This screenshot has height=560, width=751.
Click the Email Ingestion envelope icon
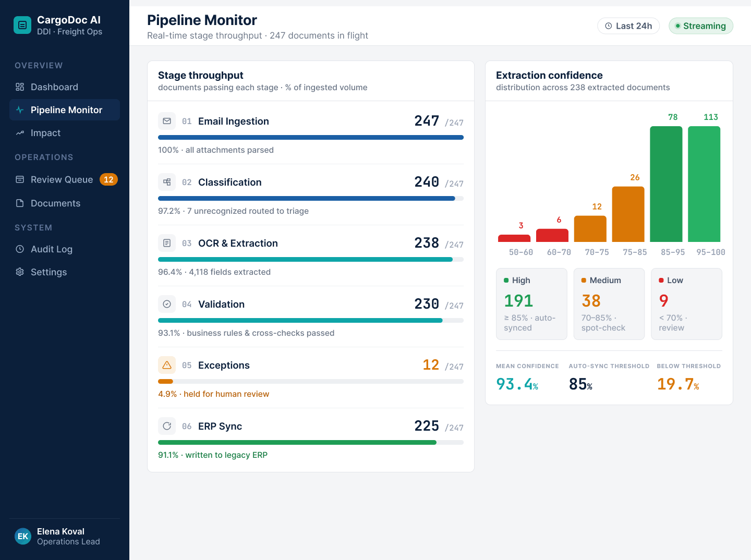[x=167, y=121]
